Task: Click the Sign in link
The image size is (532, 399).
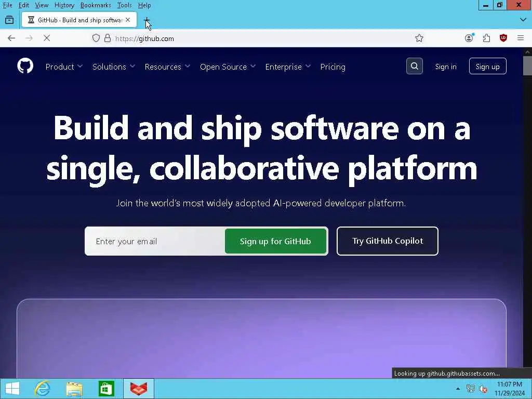Action: tap(445, 66)
